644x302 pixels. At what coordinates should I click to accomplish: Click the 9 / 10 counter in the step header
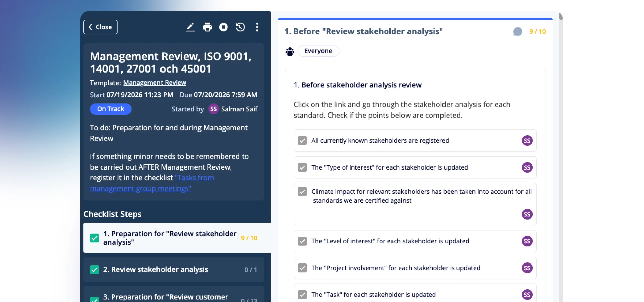click(537, 32)
